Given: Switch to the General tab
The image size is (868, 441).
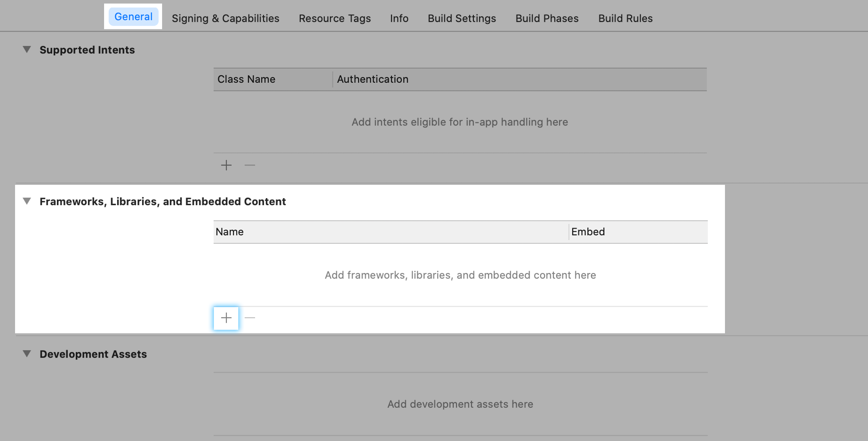Looking at the screenshot, I should 133,17.
